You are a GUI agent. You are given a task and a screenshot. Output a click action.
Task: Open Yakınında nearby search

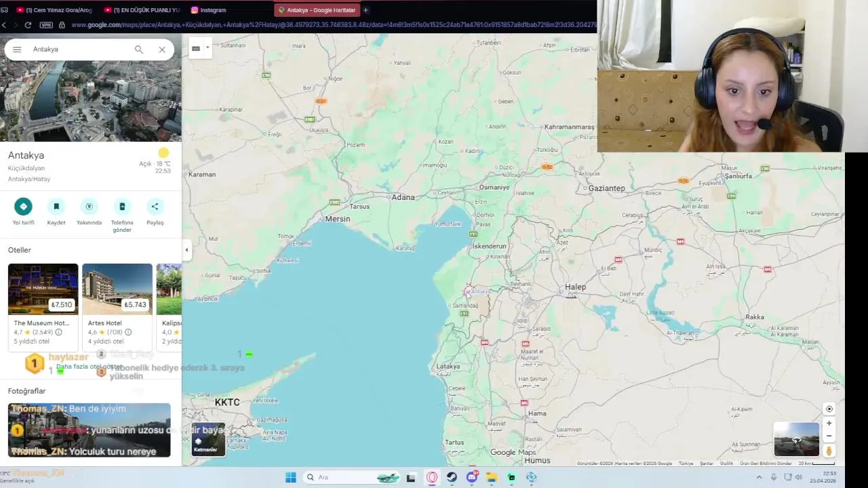[89, 207]
